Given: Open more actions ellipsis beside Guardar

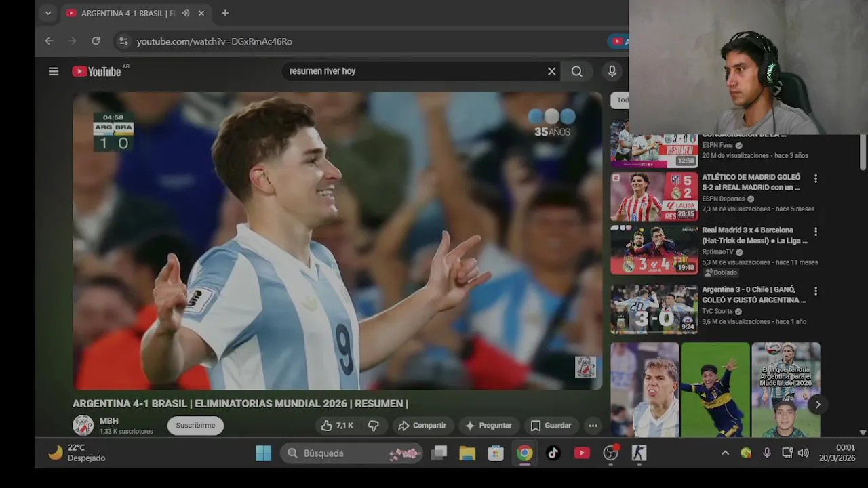Looking at the screenshot, I should (x=593, y=426).
